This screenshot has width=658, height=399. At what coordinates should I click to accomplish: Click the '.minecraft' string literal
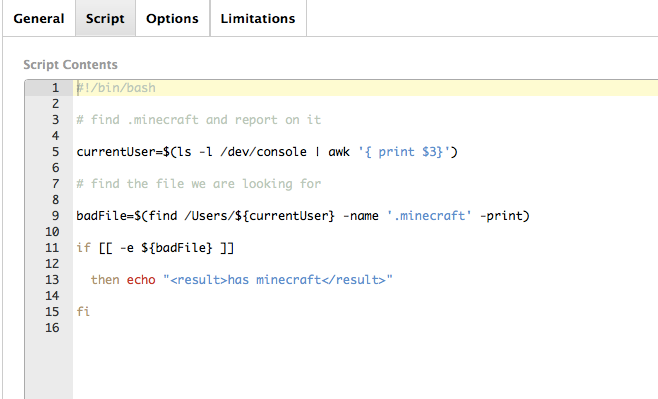[x=429, y=216]
